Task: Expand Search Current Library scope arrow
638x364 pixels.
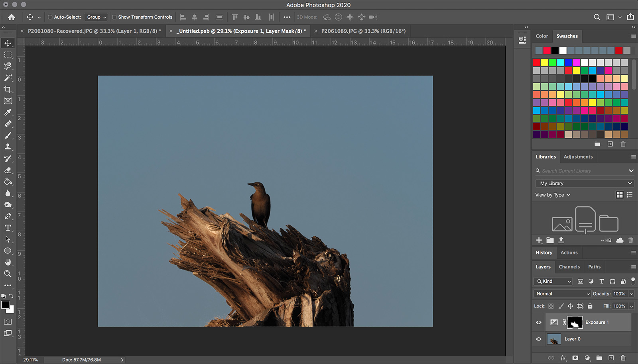Action: 631,171
